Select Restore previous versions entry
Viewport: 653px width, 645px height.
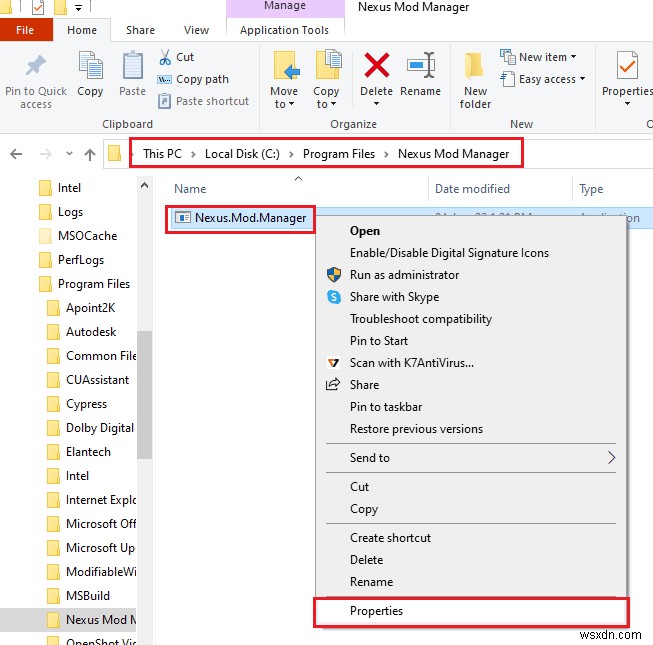(x=471, y=428)
